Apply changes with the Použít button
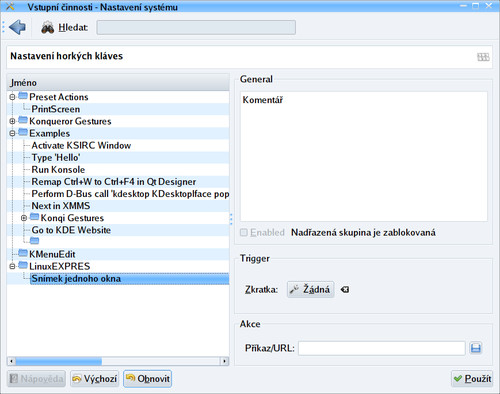The width and height of the screenshot is (500, 394). coord(472,379)
